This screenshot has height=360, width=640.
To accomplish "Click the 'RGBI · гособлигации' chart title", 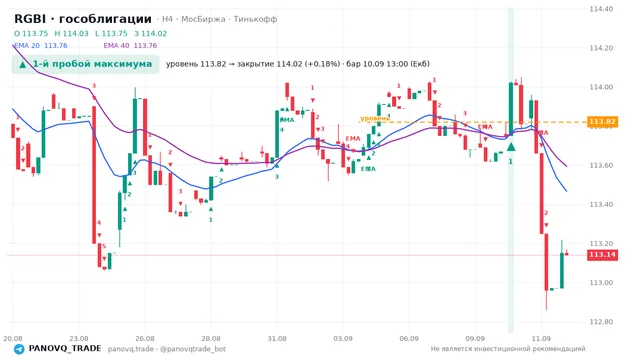I will tap(82, 19).
